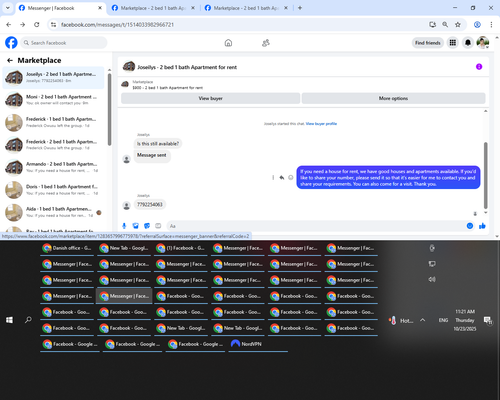This screenshot has height=400, width=500.
Task: Open NordVPN from the taskbar
Action: (258, 344)
